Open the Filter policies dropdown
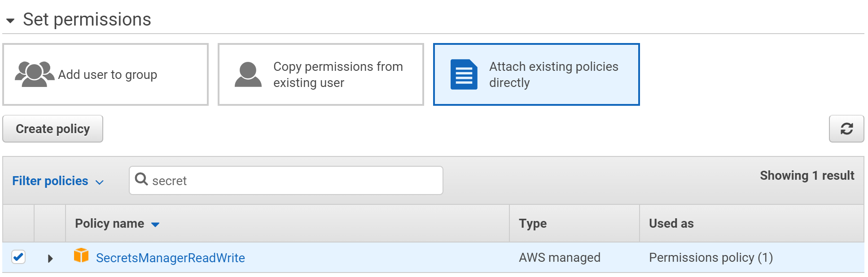The height and width of the screenshot is (277, 868). coord(57,181)
